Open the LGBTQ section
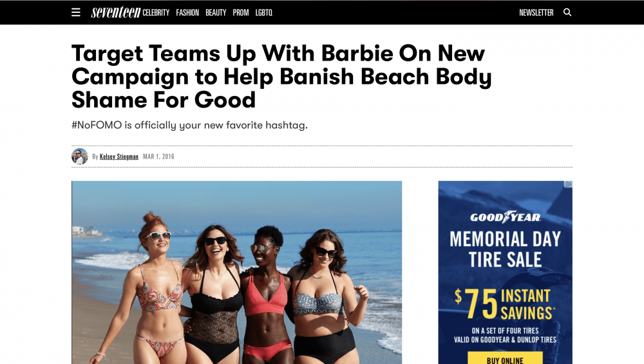Screen dimensions: 644x364 (x=263, y=13)
